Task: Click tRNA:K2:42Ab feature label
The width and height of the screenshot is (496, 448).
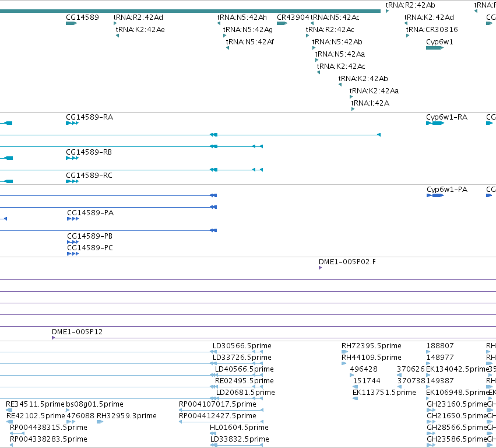Action: tap(363, 79)
